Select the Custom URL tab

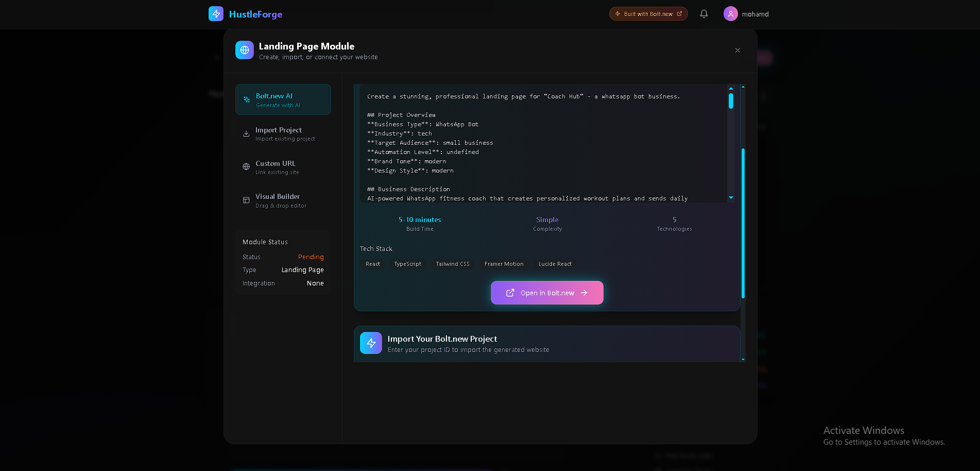click(283, 167)
